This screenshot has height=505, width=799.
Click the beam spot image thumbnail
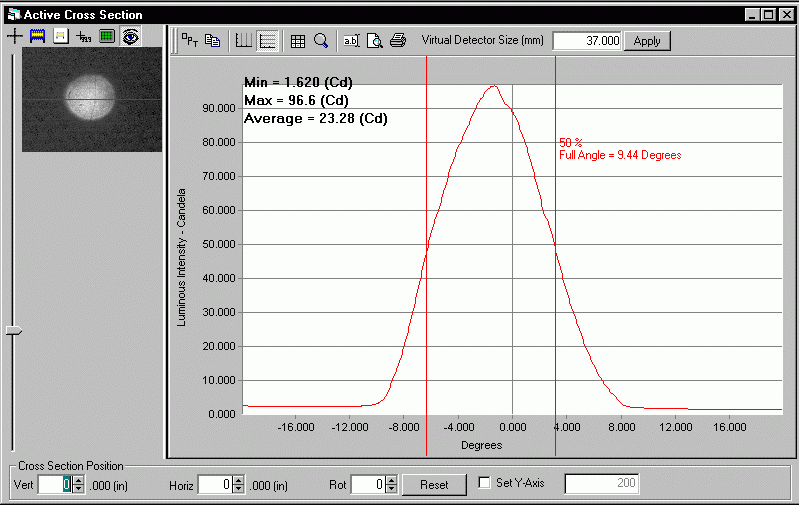[92, 99]
